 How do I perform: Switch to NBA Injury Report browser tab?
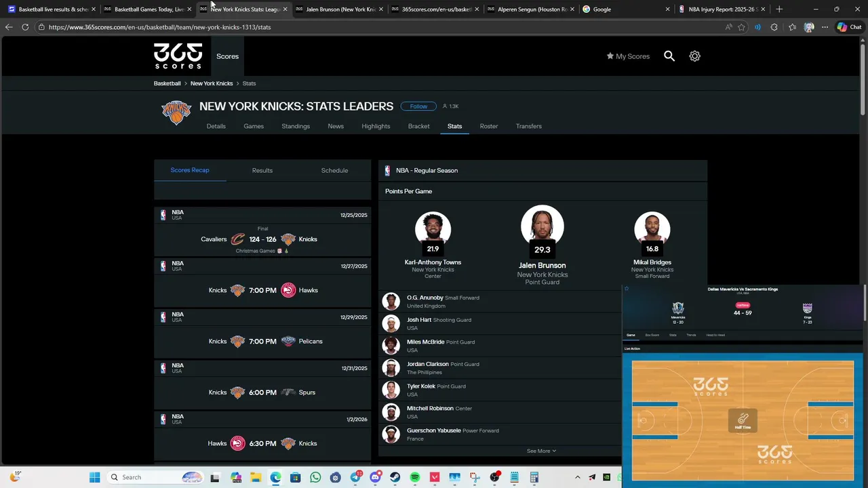click(722, 9)
